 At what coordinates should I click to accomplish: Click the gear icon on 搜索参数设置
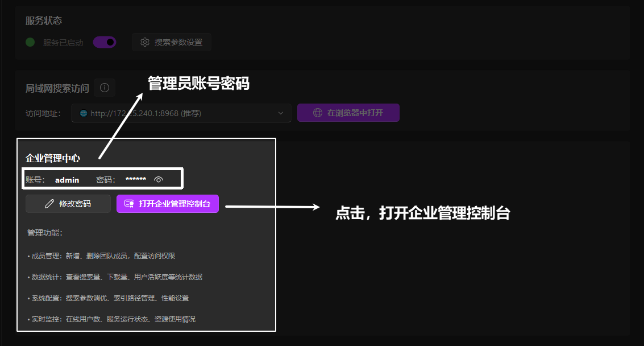144,42
